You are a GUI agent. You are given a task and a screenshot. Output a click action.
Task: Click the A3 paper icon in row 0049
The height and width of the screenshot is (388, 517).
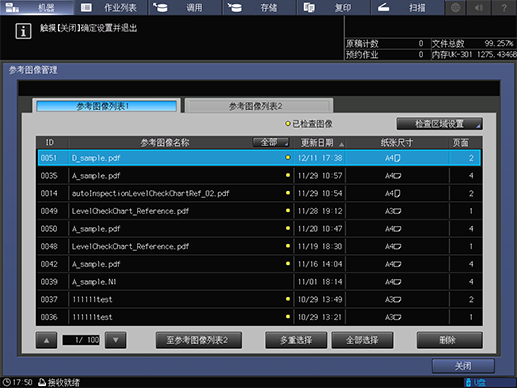pos(397,211)
